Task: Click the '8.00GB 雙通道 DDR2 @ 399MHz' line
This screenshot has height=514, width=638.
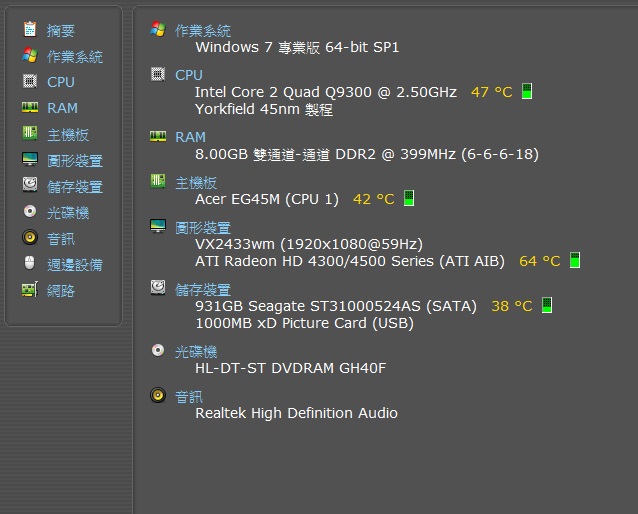Action: click(x=367, y=154)
